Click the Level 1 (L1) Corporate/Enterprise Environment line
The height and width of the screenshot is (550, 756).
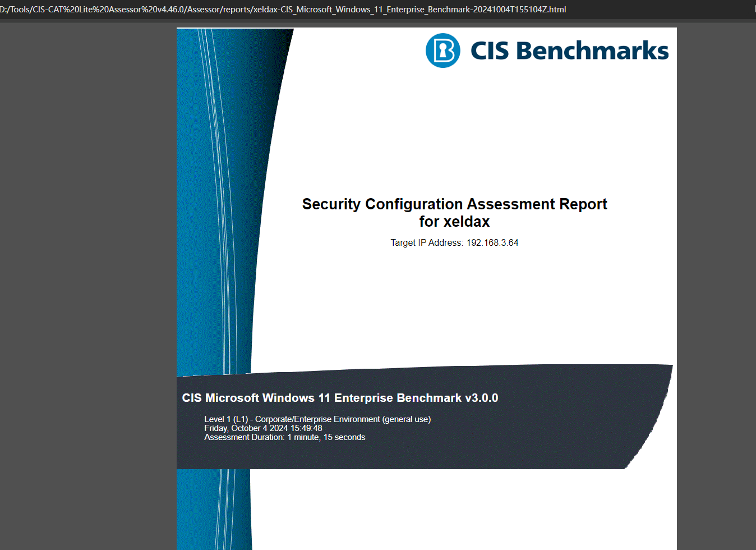pyautogui.click(x=317, y=419)
